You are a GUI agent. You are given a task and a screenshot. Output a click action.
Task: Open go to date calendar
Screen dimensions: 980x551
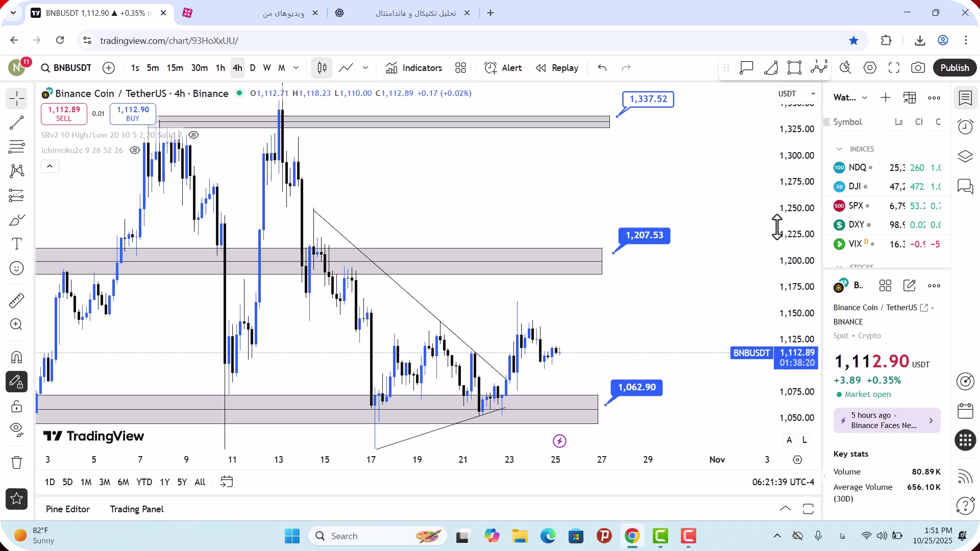click(x=227, y=482)
